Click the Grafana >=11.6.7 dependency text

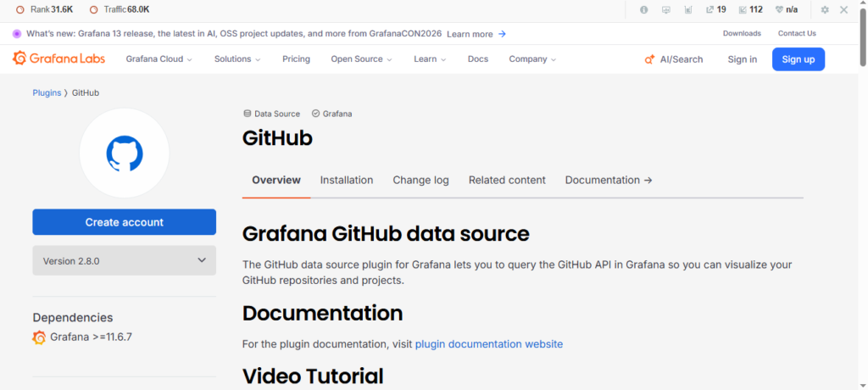91,337
